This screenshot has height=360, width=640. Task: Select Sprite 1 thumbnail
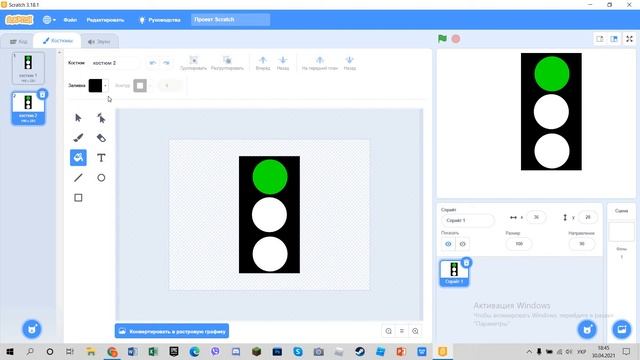pyautogui.click(x=454, y=273)
